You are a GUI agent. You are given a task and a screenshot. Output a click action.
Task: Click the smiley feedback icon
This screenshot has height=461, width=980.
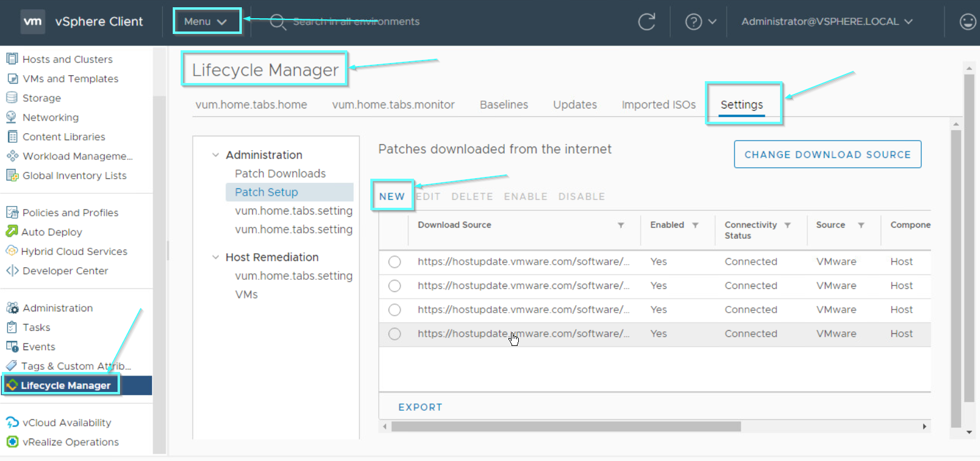click(968, 22)
